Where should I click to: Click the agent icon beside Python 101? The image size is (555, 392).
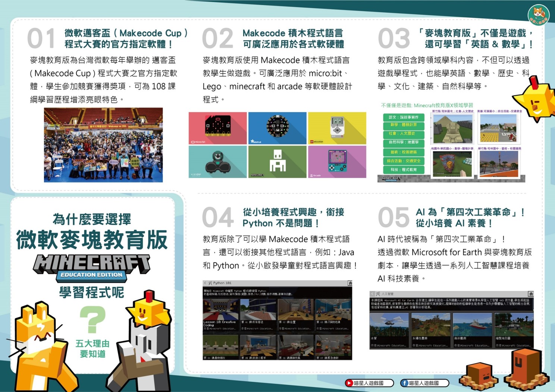210,283
